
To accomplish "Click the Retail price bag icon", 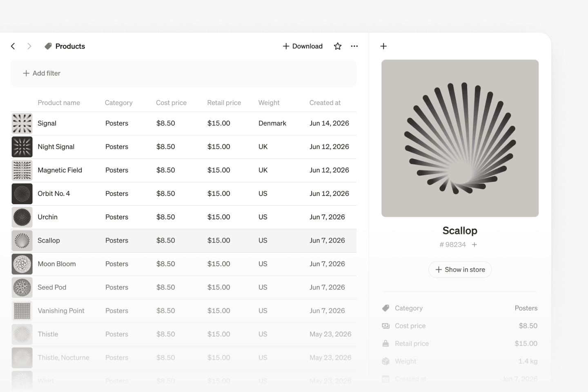I will pyautogui.click(x=386, y=343).
